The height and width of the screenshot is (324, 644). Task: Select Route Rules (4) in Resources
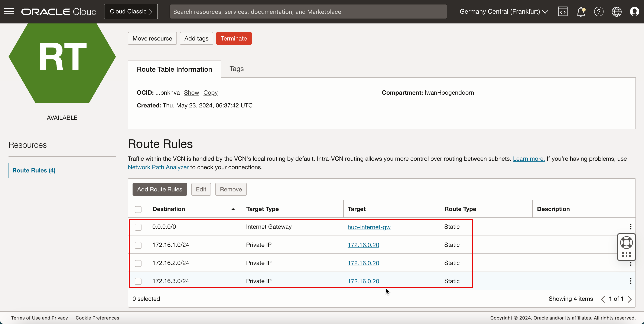(34, 170)
